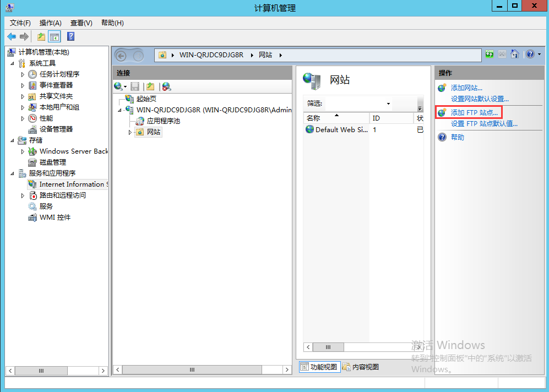Click 网站 segment in breadcrumb bar
Viewport: 549px width, 392px height.
(265, 55)
